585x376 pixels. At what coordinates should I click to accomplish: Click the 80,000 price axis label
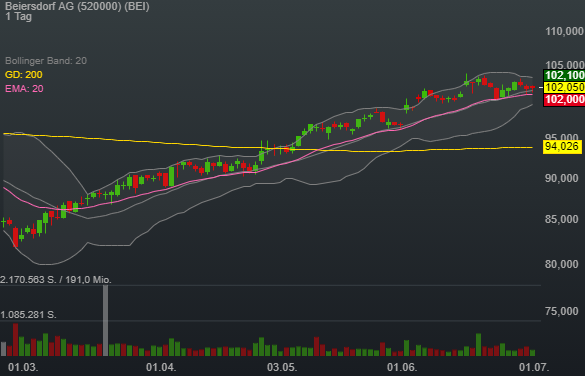point(562,264)
